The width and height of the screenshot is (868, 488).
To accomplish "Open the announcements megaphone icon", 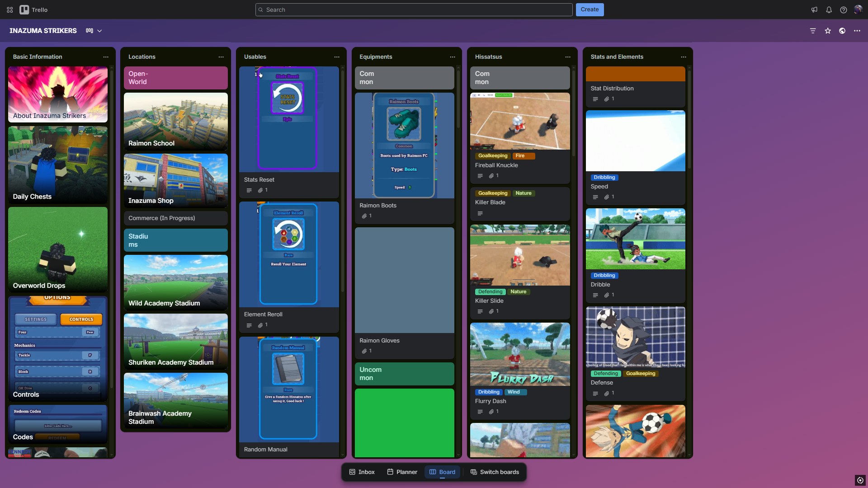I will [814, 9].
